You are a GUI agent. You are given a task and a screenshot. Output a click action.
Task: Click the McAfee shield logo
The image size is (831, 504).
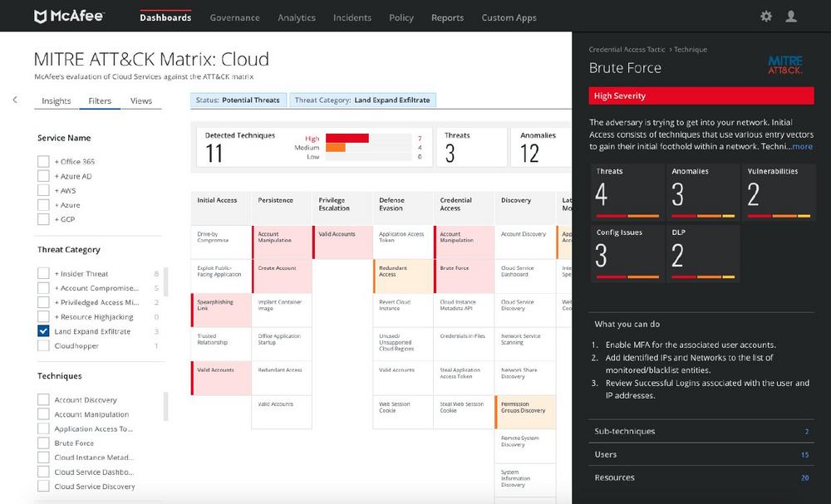40,17
